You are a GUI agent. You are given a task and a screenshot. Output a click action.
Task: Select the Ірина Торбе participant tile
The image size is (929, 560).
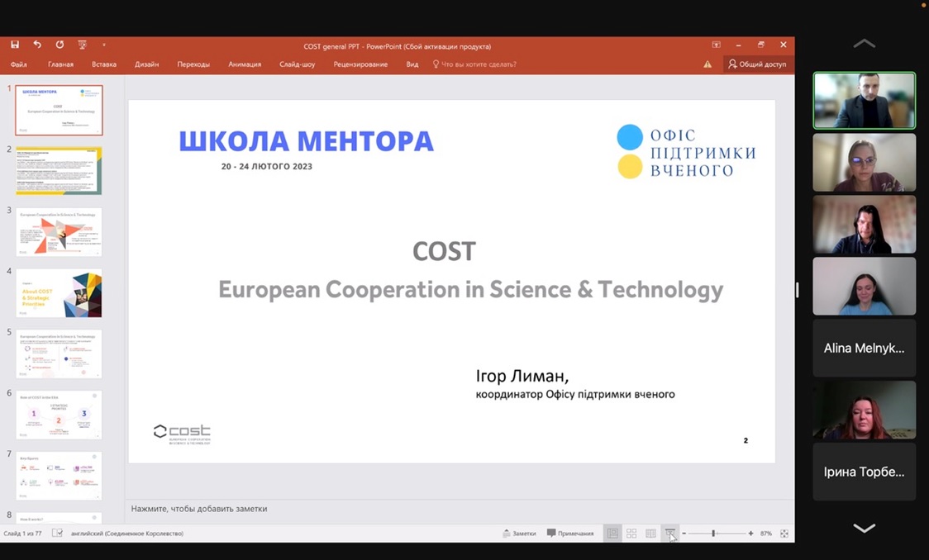point(864,472)
